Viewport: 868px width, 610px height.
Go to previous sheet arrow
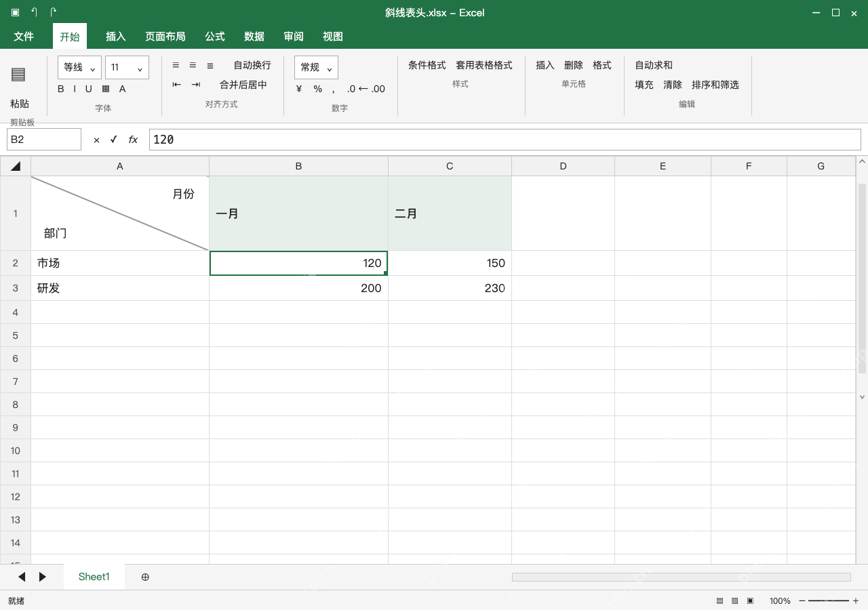click(x=22, y=577)
